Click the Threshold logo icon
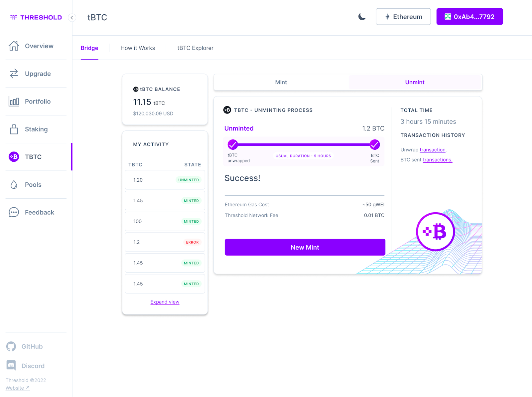Viewport: 532px width, 397px height. point(13,17)
